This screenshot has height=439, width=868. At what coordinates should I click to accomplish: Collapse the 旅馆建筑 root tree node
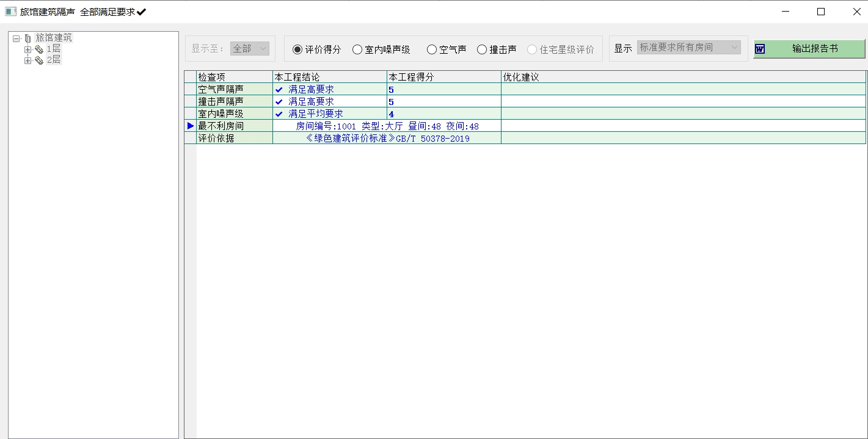(x=16, y=38)
